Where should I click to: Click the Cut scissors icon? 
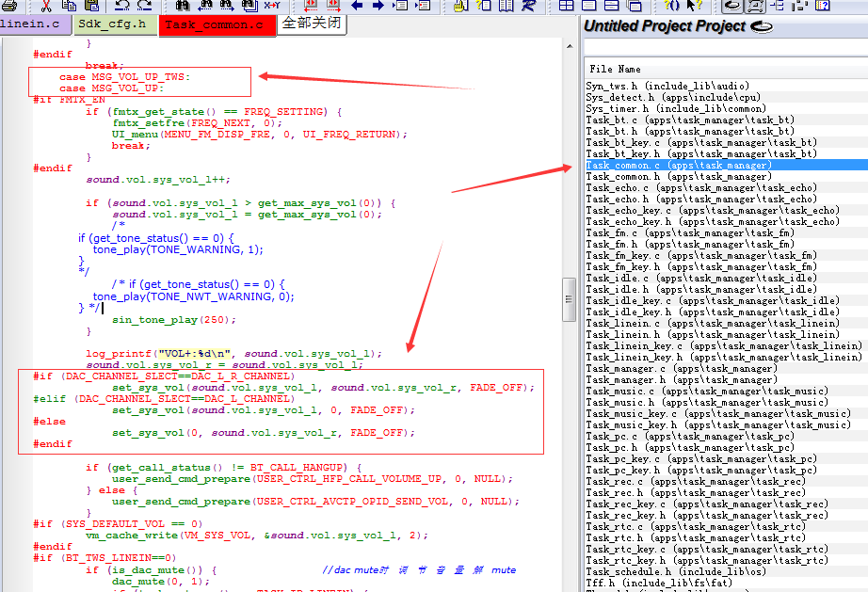(46, 6)
